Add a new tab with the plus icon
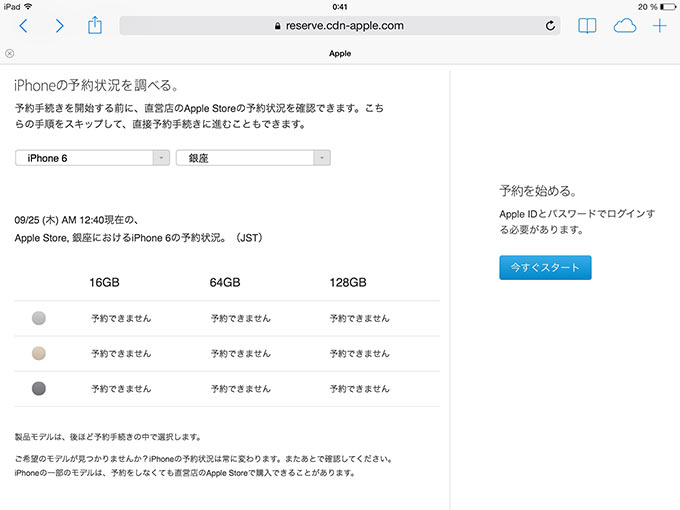The width and height of the screenshot is (680, 510). coord(660,26)
